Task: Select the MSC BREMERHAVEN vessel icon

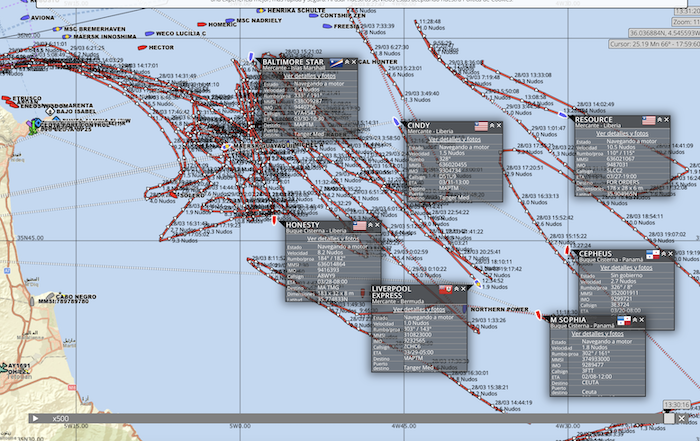Action: [x=57, y=29]
